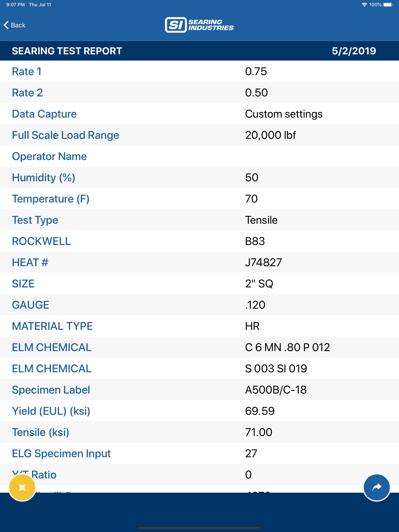Select the report date 5/2/2019
399x532 pixels.
pos(354,51)
